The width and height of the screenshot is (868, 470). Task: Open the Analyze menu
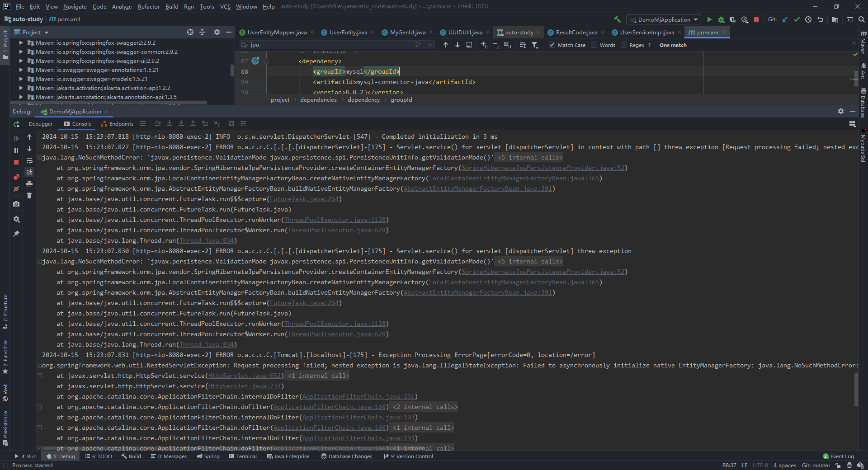pos(122,6)
